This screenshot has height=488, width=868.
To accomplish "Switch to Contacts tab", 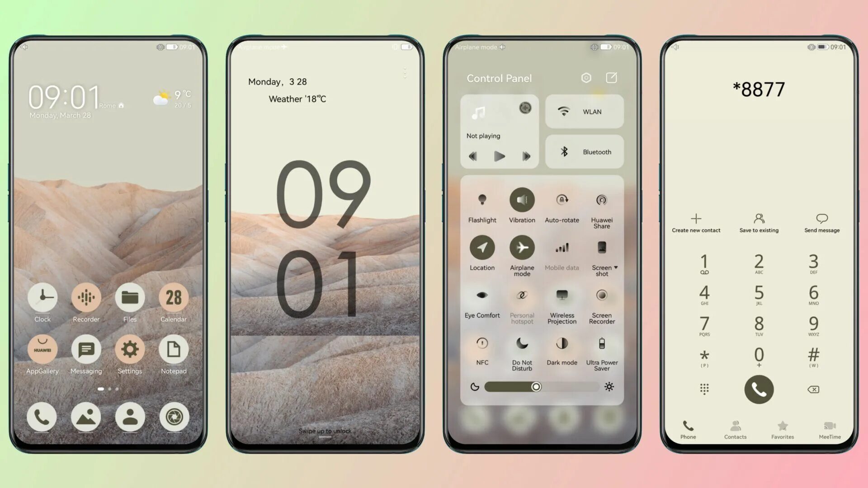I will [x=735, y=428].
